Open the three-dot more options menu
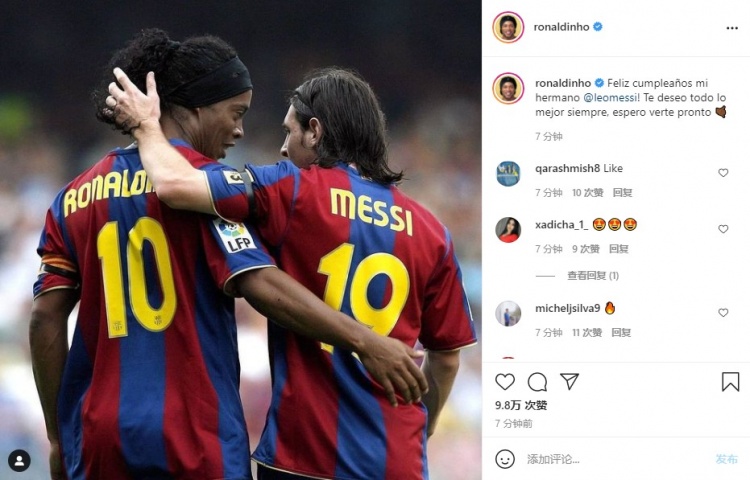750x480 pixels. 732,28
